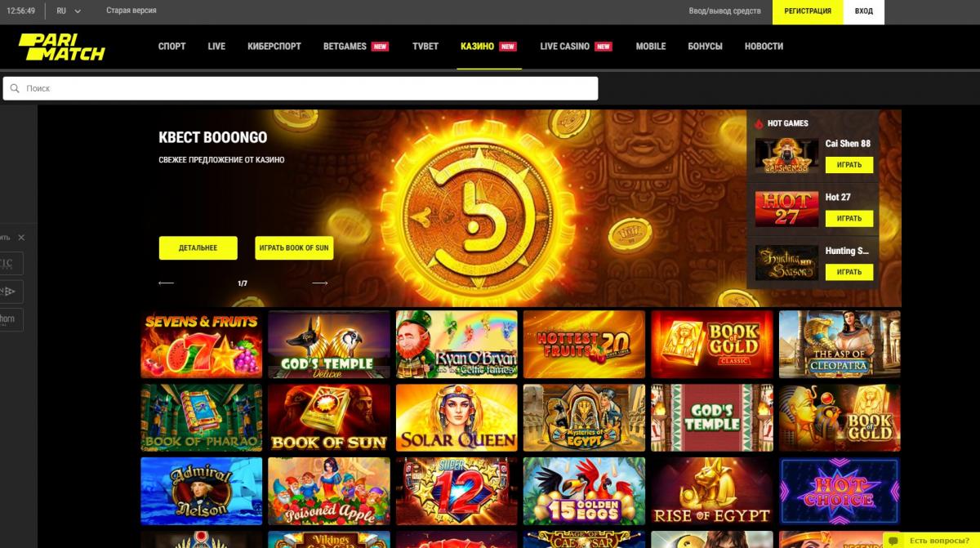Click the Вход login button
This screenshot has height=548, width=980.
pyautogui.click(x=864, y=11)
